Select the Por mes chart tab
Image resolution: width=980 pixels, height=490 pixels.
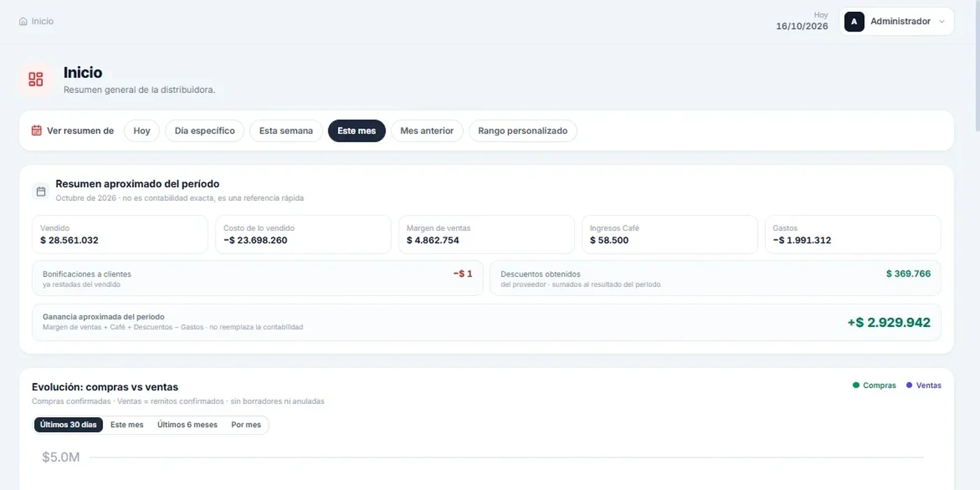coord(246,425)
